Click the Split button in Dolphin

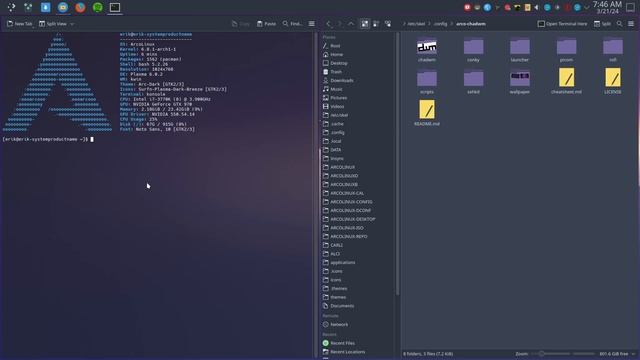coord(602,24)
